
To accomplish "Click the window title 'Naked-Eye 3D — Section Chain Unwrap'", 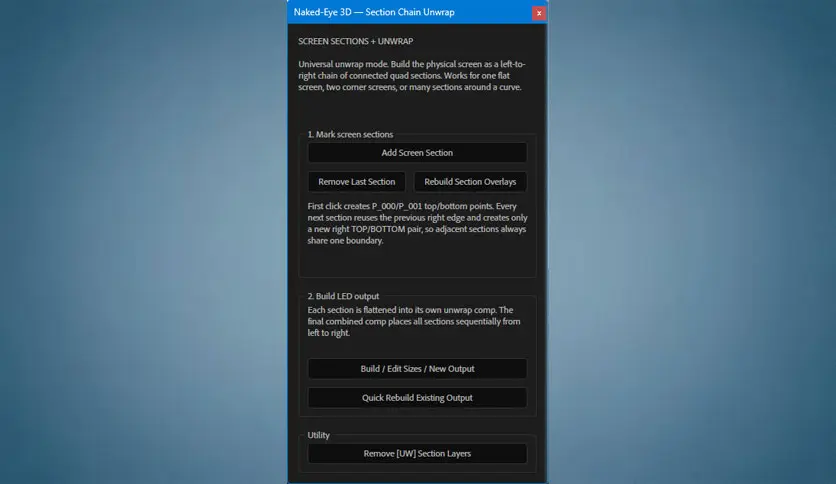I will pos(374,12).
